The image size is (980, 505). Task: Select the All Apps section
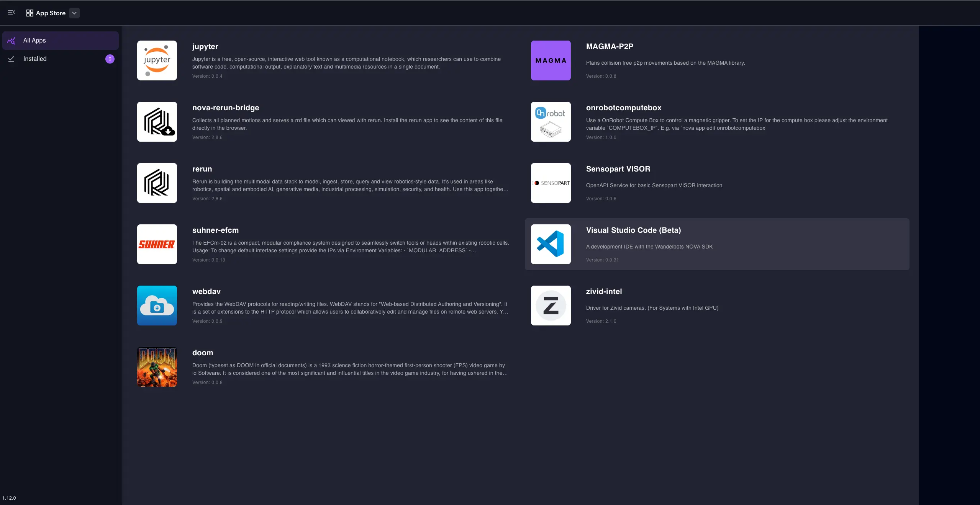point(35,40)
